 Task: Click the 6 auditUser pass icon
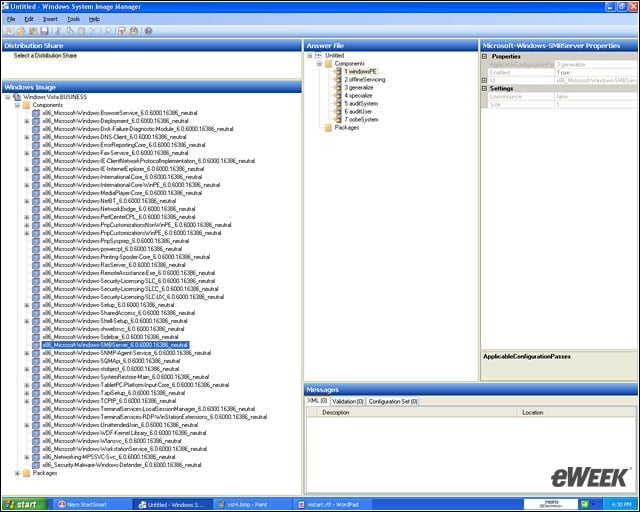(338, 111)
